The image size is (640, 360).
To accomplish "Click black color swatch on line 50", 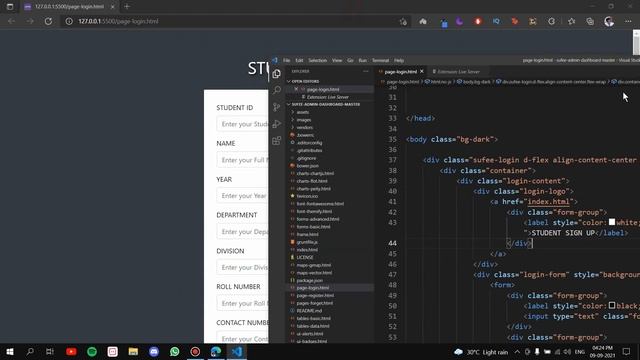I will [x=612, y=305].
